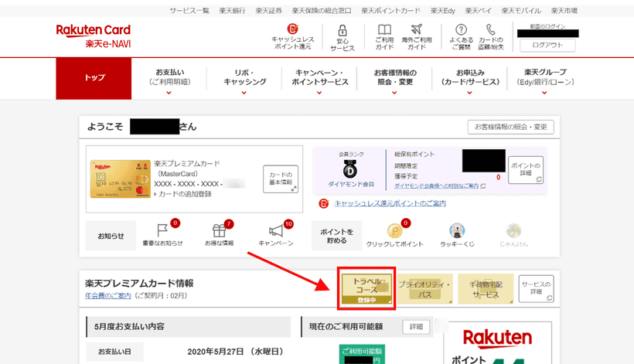This screenshot has height=364, width=634.
Task: Open 海外ご利用ガイド airplane icon
Action: click(x=417, y=36)
